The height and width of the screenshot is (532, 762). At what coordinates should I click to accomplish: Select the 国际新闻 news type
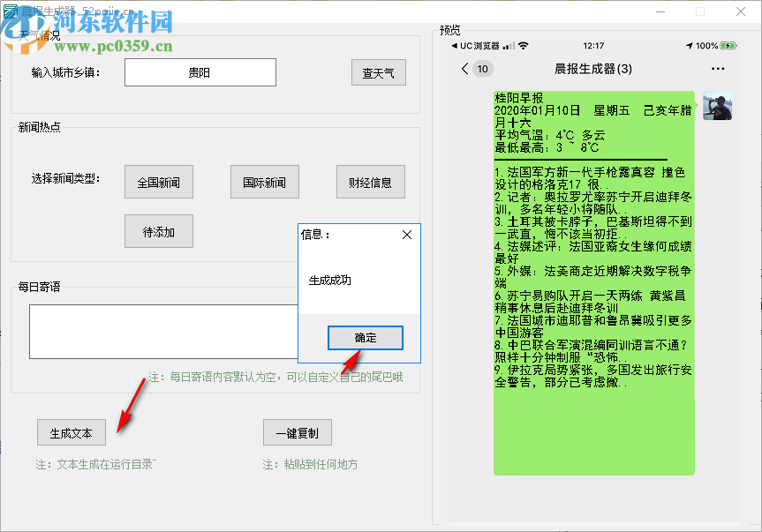point(264,182)
